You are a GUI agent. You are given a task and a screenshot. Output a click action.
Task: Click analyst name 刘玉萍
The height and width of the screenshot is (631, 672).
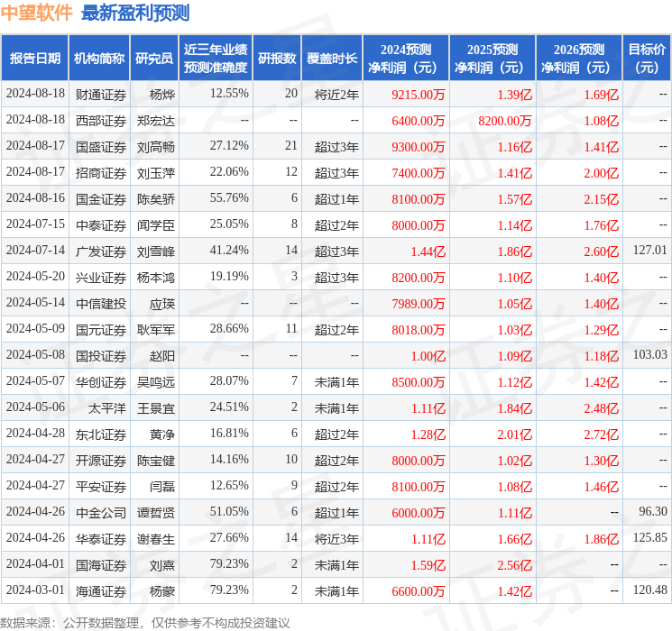156,173
